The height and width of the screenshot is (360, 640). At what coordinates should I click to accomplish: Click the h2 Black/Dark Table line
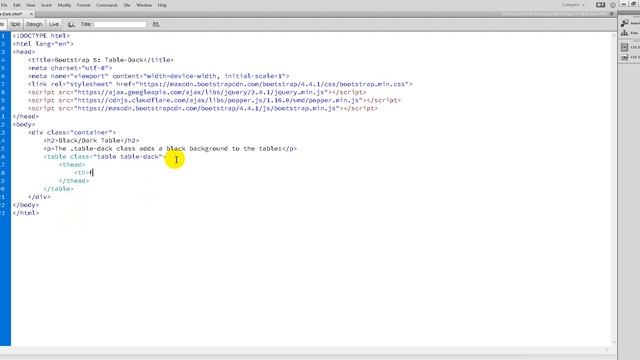(91, 140)
